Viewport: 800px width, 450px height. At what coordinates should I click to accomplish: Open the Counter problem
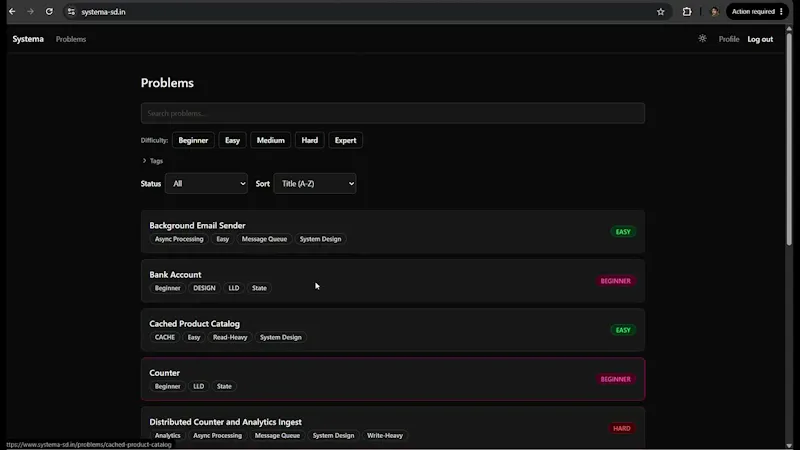coord(393,379)
